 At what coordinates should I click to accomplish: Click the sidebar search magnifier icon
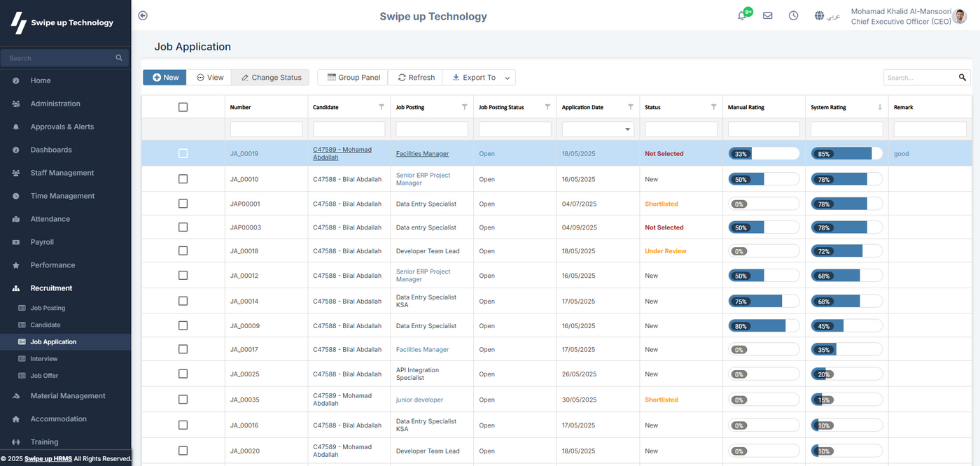click(x=119, y=58)
